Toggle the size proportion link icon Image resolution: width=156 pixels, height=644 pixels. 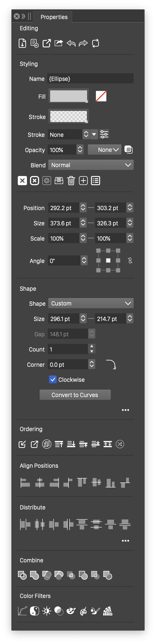[130, 260]
